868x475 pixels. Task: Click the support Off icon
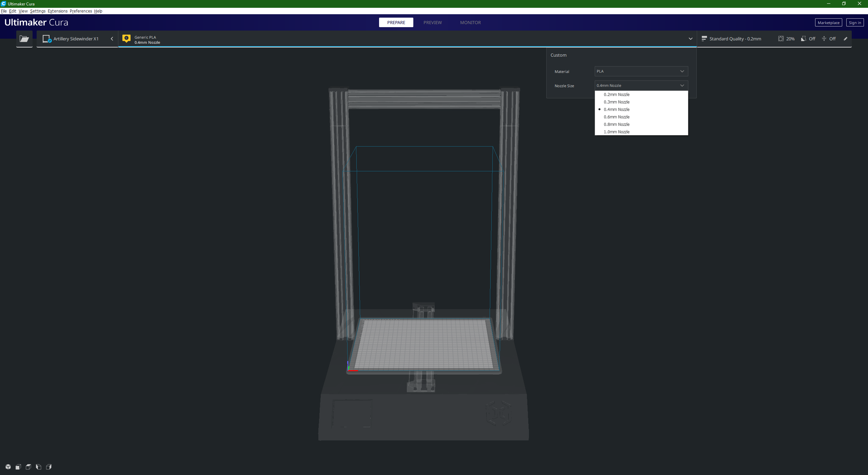coord(804,39)
